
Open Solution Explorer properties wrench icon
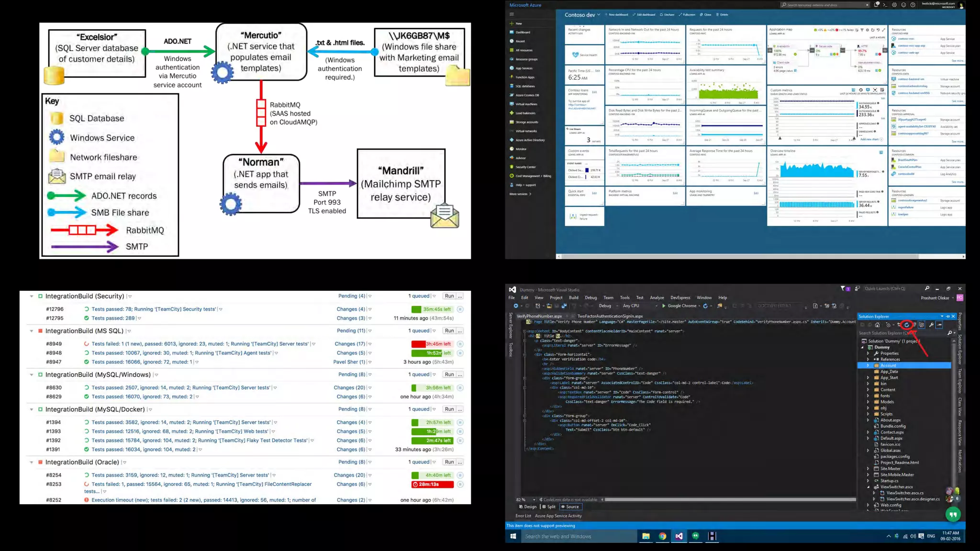coord(931,325)
